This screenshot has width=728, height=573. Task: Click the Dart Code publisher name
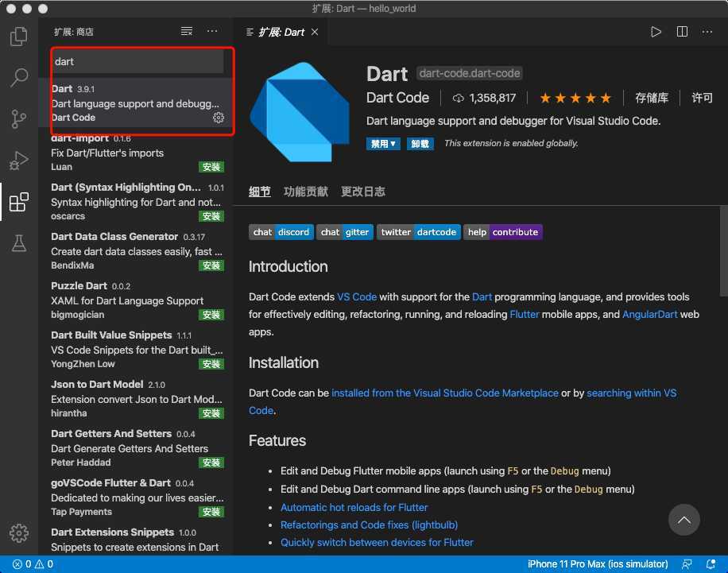(x=397, y=98)
